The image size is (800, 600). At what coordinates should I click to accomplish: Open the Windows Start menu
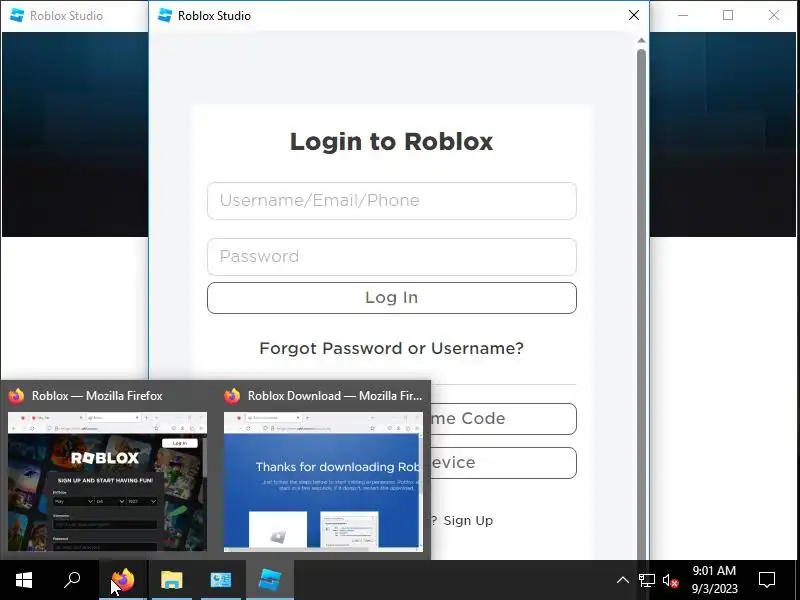click(24, 580)
